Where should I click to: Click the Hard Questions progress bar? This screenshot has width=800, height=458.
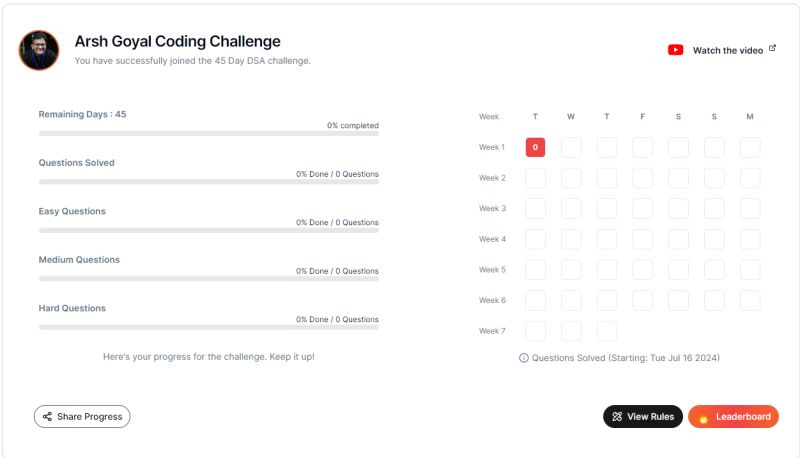(x=209, y=327)
